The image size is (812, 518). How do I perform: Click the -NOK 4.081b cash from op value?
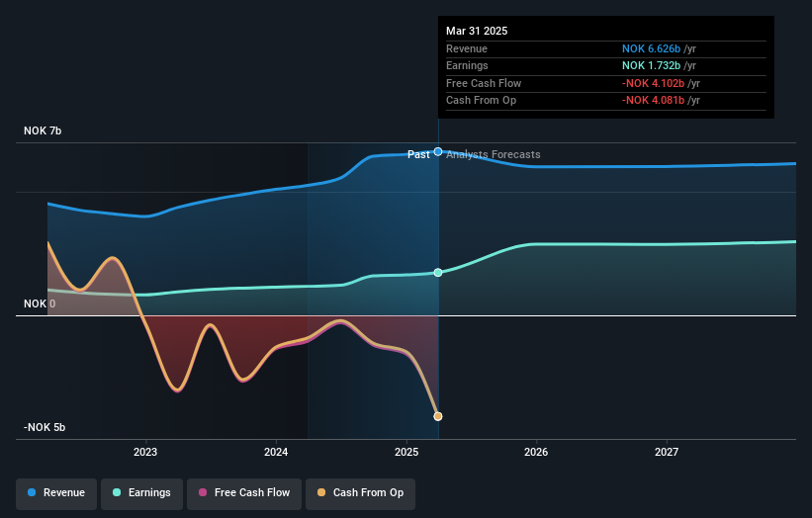[x=653, y=101]
